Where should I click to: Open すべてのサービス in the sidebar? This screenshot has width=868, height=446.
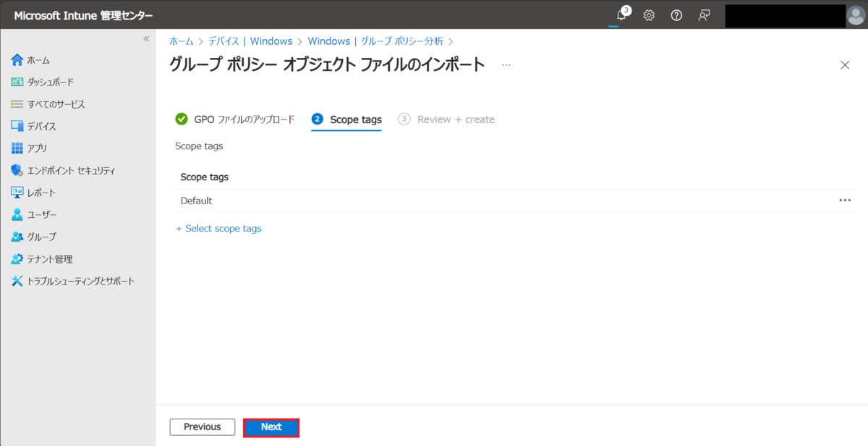tap(56, 104)
